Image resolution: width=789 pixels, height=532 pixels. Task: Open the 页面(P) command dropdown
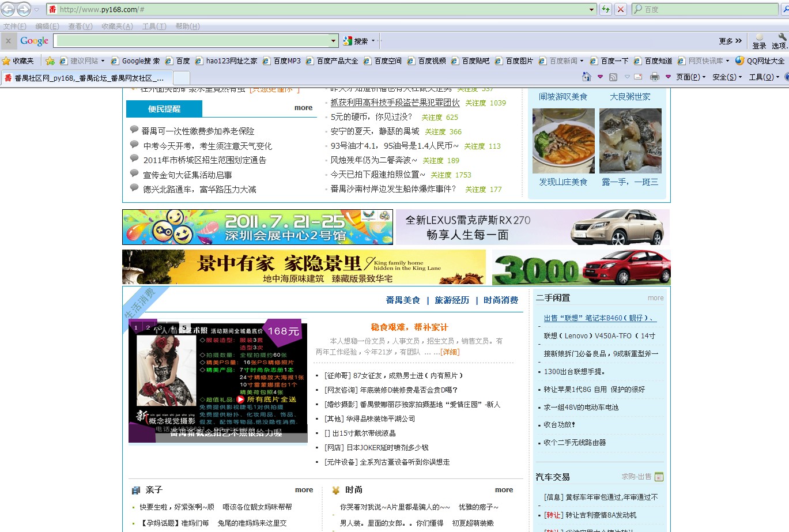tap(690, 77)
